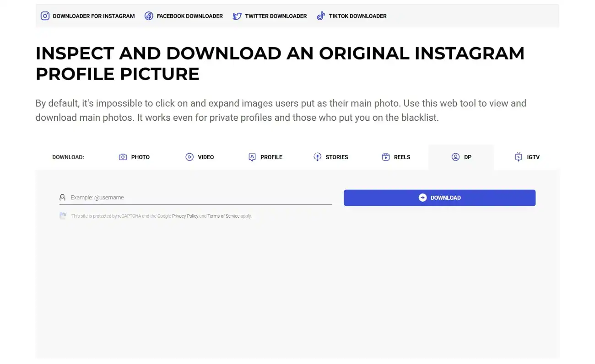This screenshot has width=595, height=364.
Task: Click the reCAPTCHA badge icon
Action: tap(63, 216)
